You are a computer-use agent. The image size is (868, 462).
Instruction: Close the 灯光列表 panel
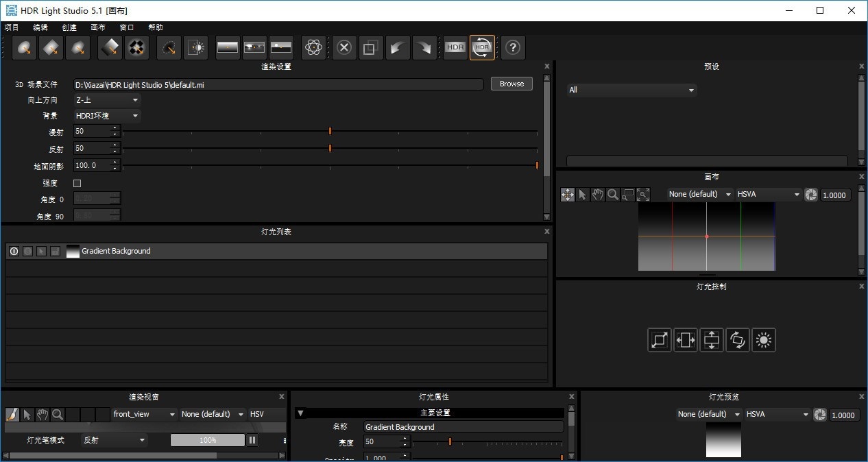[x=546, y=232]
